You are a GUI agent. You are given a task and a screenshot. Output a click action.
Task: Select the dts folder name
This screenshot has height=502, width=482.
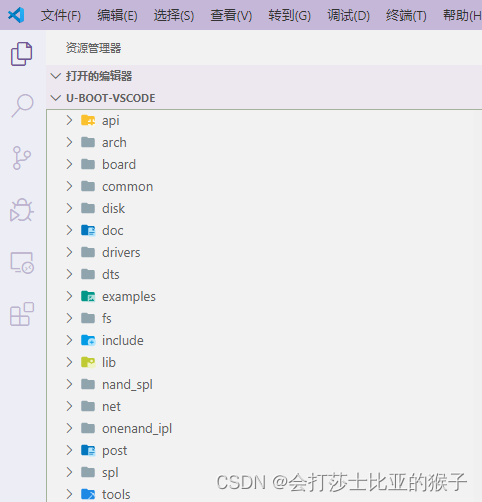click(110, 275)
